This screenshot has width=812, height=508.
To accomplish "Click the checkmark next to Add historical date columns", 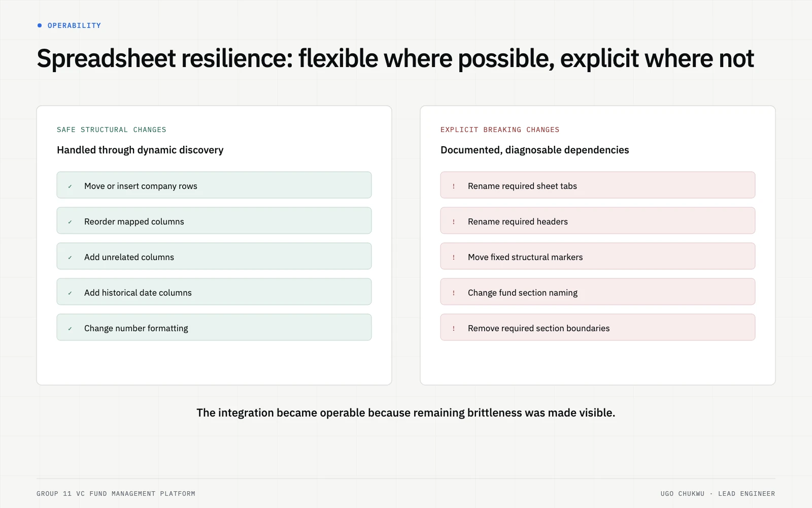I will (70, 293).
